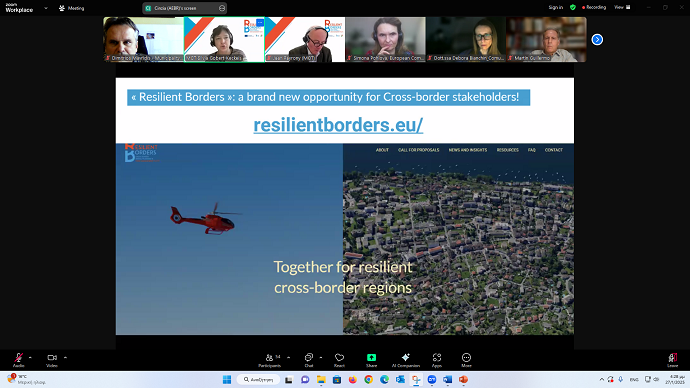
Task: Select Dott.ssa Debora Bianchin video thumbnail
Action: pyautogui.click(x=466, y=39)
